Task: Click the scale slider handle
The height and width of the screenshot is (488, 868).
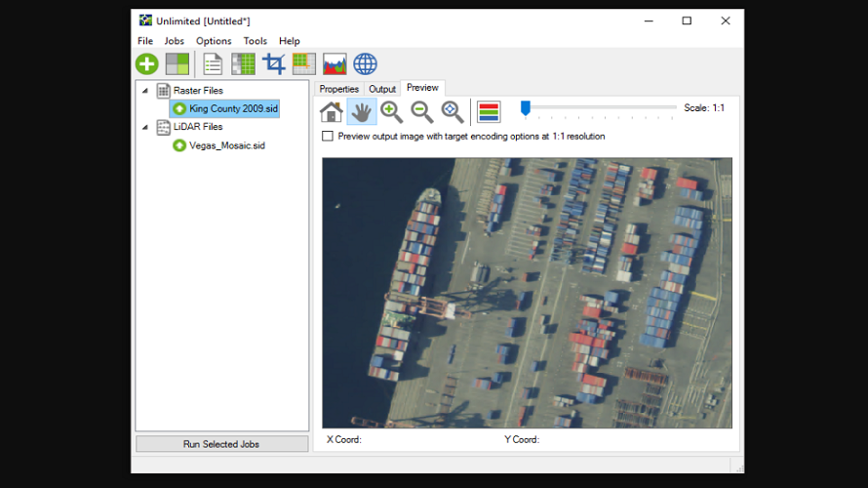Action: 525,108
